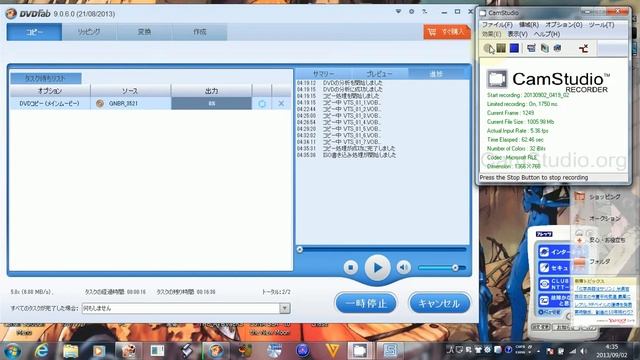Open DVDFab title bar dropdown arrow menu
The height and width of the screenshot is (360, 640).
398,12
